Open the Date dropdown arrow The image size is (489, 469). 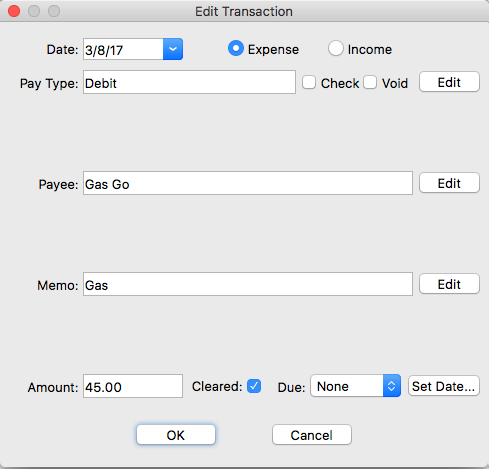(173, 49)
